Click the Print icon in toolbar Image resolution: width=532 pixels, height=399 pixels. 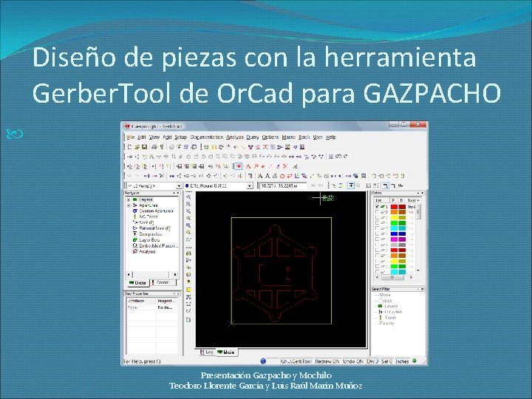(x=154, y=147)
